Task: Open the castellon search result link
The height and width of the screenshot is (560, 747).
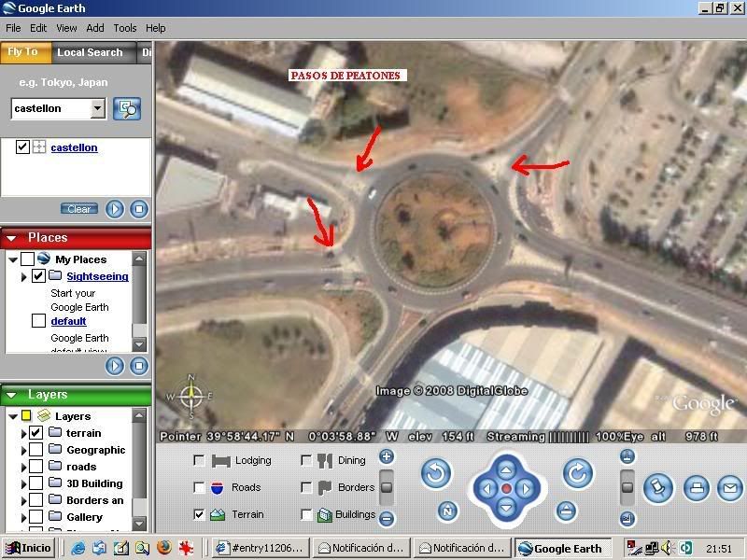Action: click(x=74, y=147)
